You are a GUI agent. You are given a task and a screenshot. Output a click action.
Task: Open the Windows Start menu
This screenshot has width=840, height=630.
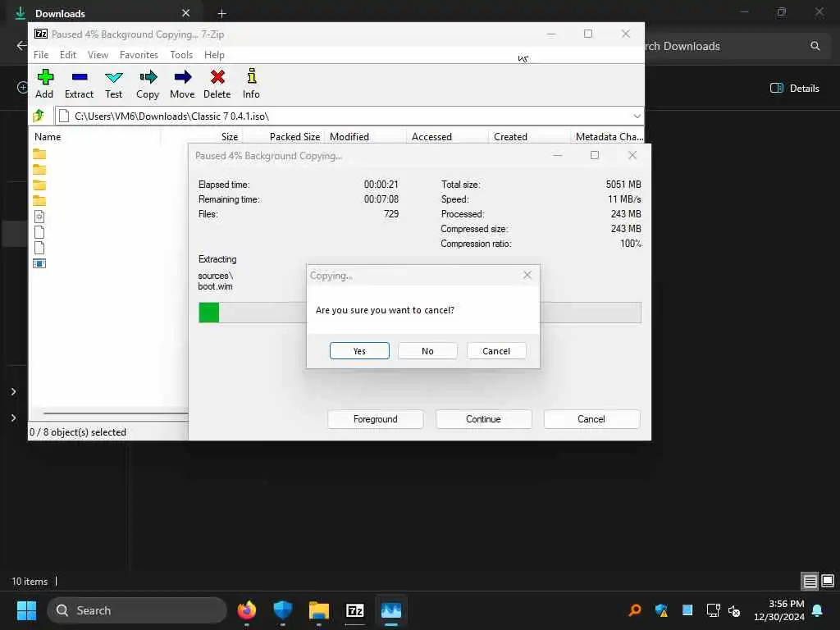(26, 610)
